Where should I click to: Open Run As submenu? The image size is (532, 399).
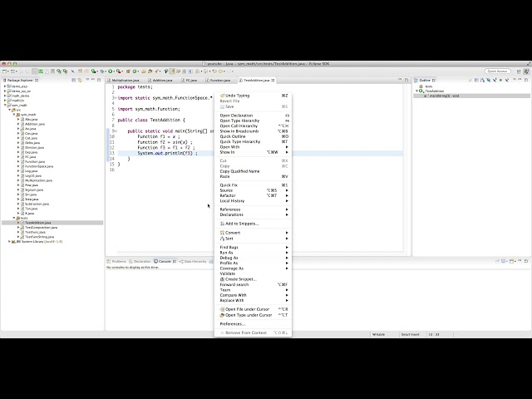(253, 253)
